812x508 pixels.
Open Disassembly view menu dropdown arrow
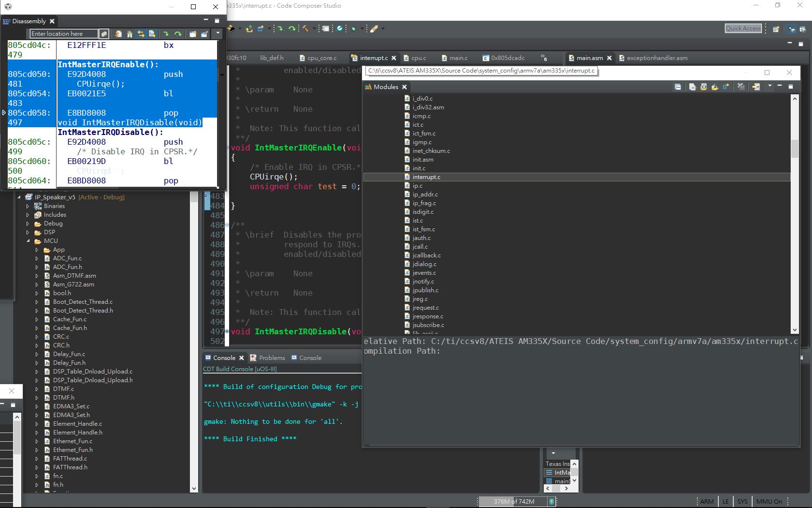click(x=218, y=33)
